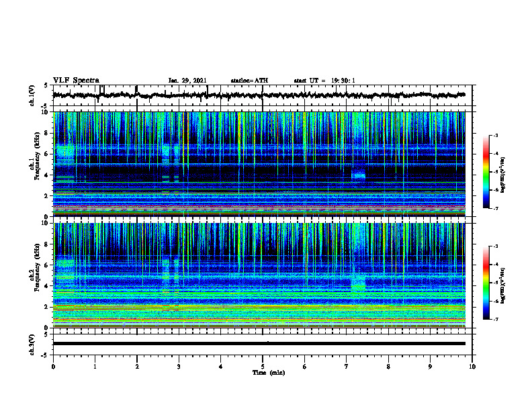Click the ch.3 flat black waveform bar
532x411 pixels.
click(259, 344)
